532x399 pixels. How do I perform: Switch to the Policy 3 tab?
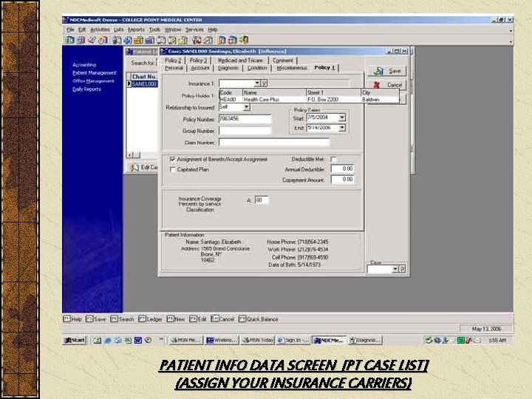pyautogui.click(x=198, y=60)
